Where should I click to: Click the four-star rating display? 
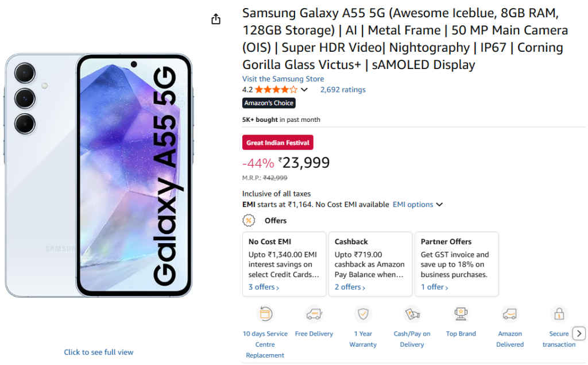274,90
